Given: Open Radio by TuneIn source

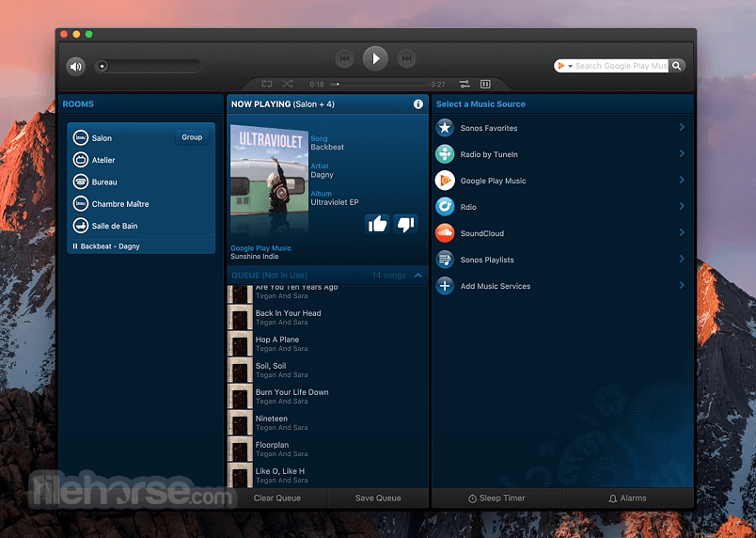Looking at the screenshot, I should point(562,154).
